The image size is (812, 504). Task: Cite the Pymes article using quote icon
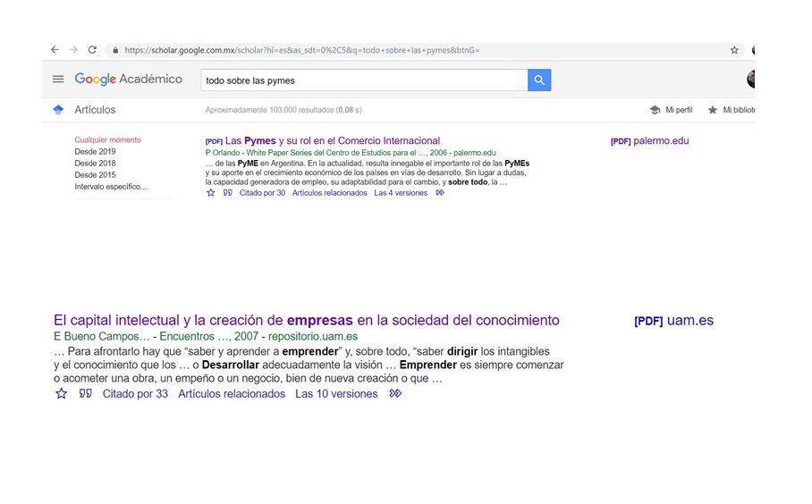[227, 193]
